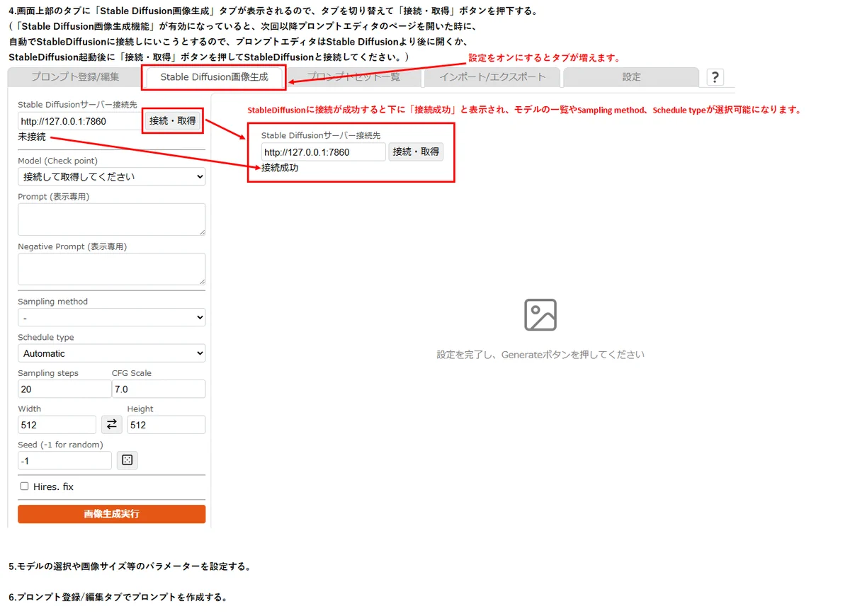Go to the 設定 tab
Image resolution: width=850 pixels, height=616 pixels.
pyautogui.click(x=631, y=77)
